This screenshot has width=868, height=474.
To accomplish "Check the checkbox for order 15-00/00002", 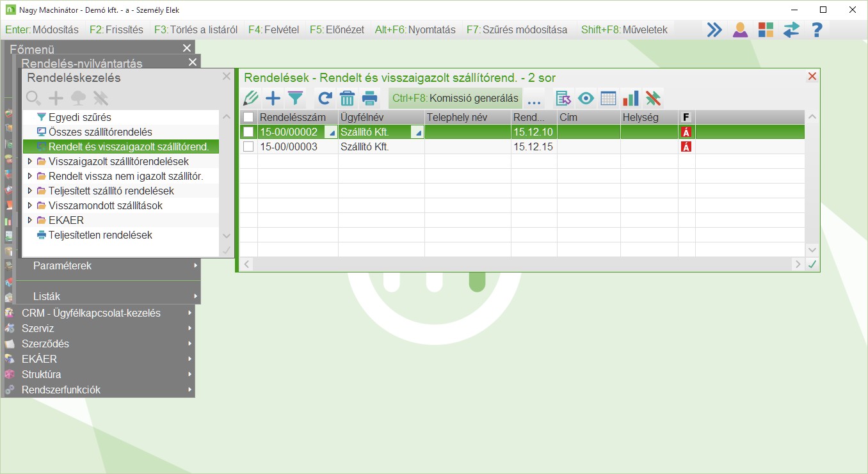I will click(x=248, y=132).
